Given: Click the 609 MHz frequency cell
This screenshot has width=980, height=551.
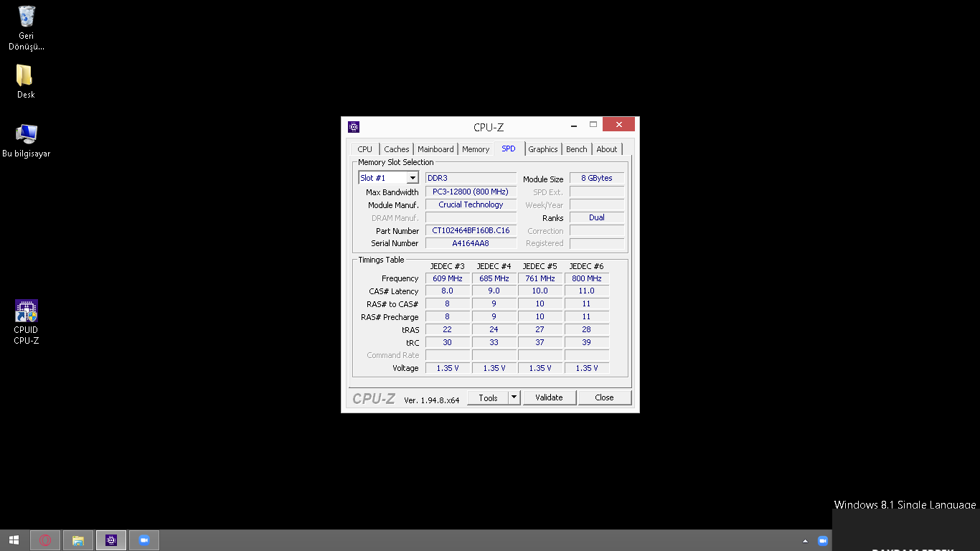Looking at the screenshot, I should (448, 278).
